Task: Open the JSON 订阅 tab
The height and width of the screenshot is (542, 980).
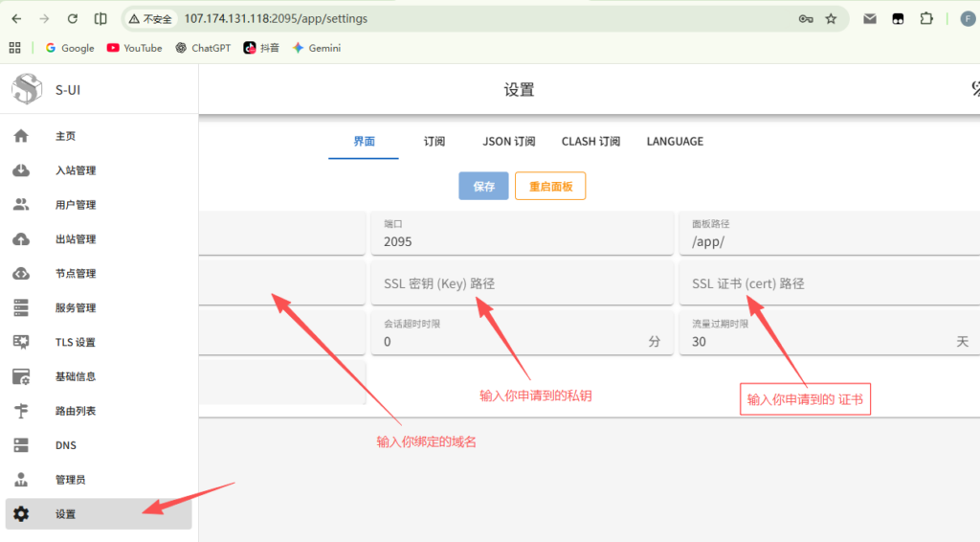Action: coord(509,142)
